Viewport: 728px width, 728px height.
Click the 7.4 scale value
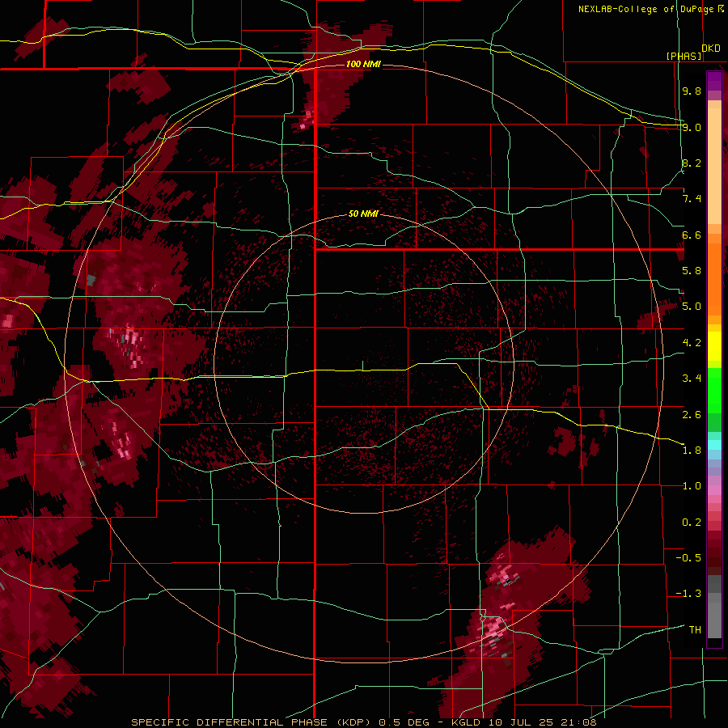tap(692, 199)
